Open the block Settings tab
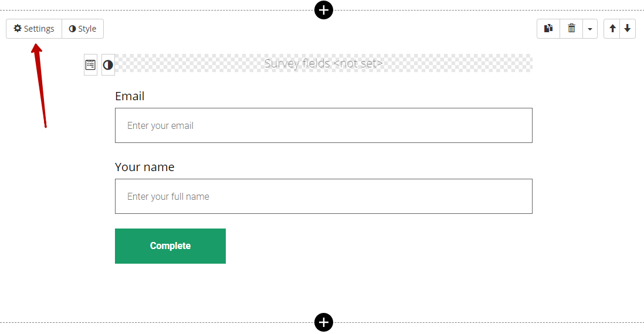 pyautogui.click(x=34, y=29)
